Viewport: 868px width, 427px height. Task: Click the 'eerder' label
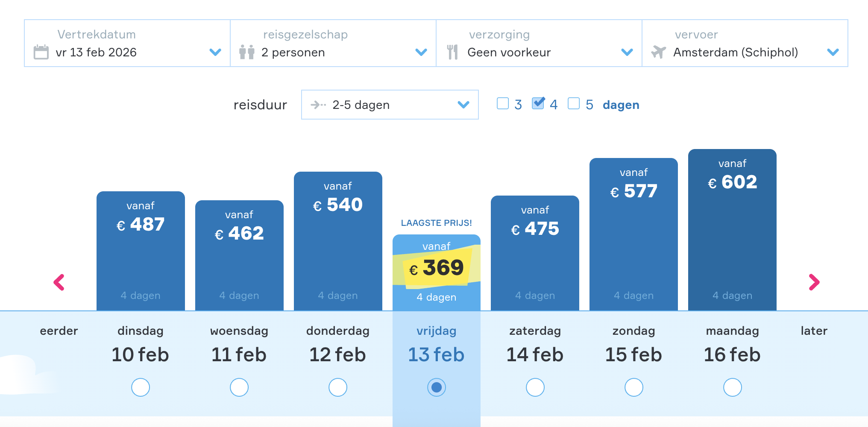pyautogui.click(x=59, y=331)
